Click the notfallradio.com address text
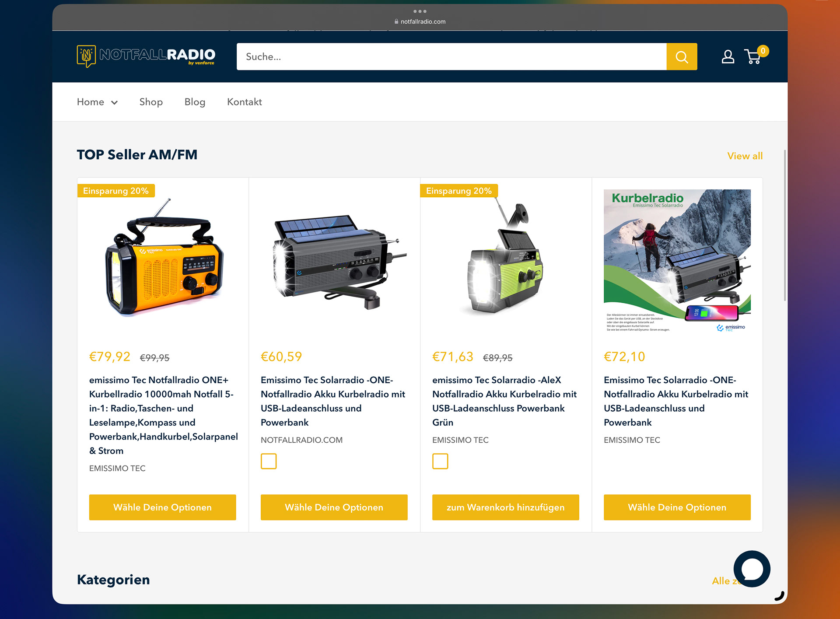The width and height of the screenshot is (840, 619). point(423,21)
